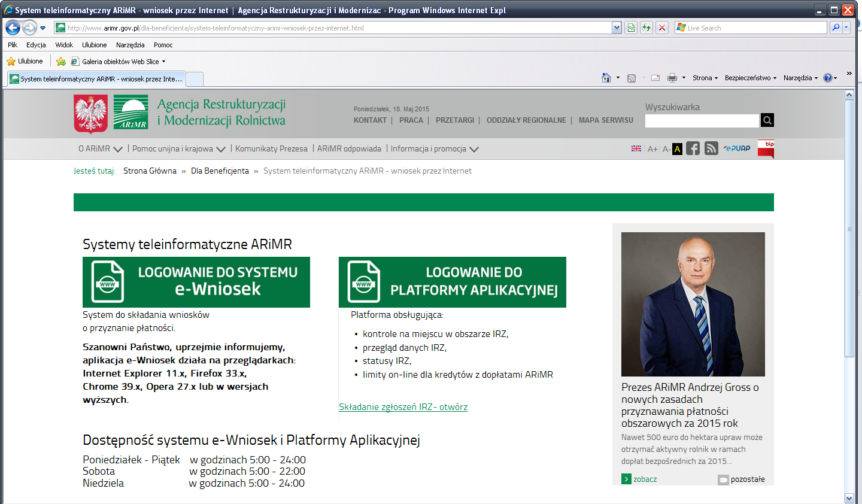Go to Dla Beneficjenta breadcrumb
This screenshot has height=504, width=862.
pos(220,171)
